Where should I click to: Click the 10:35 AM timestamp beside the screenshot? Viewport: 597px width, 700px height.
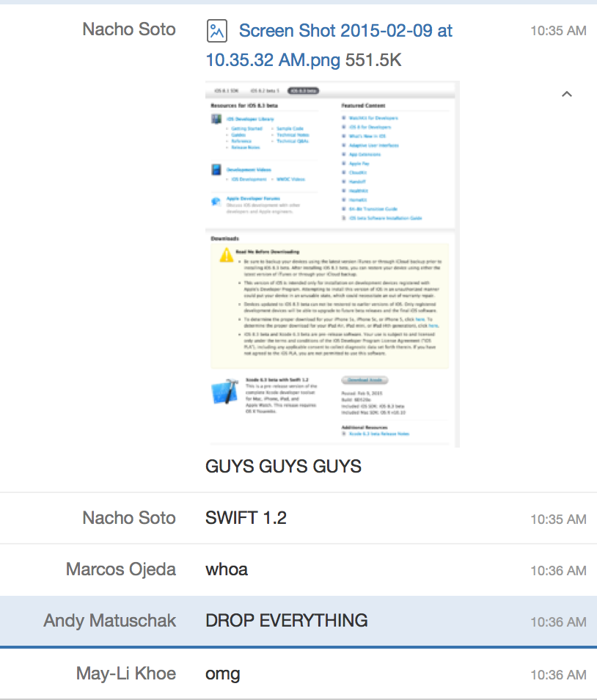point(558,31)
